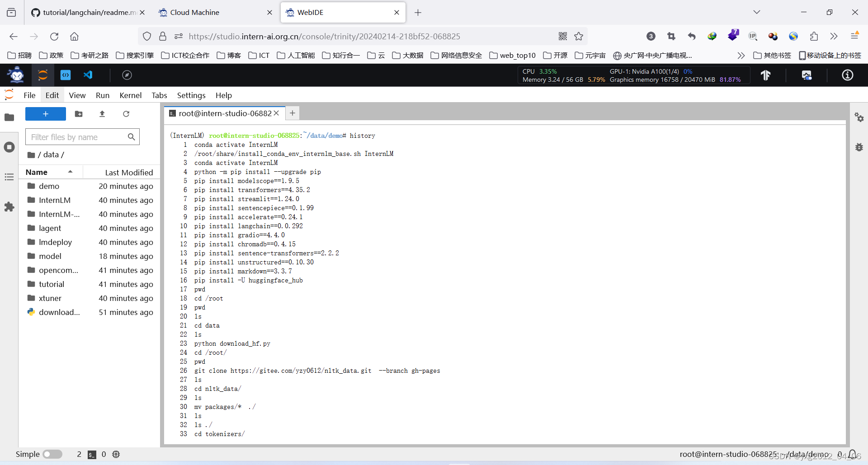868x465 pixels.
Task: Open the web_top10 bookmark folder
Action: (x=513, y=56)
